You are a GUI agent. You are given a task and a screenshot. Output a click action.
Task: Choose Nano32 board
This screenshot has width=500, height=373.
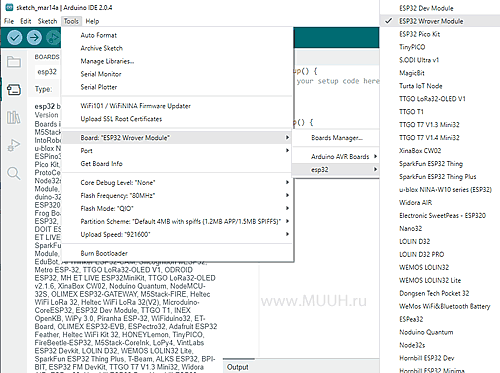(x=440, y=229)
